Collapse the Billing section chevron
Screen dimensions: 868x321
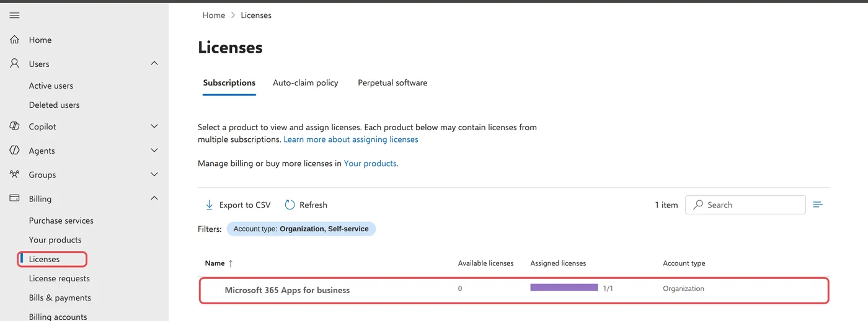[x=154, y=198]
